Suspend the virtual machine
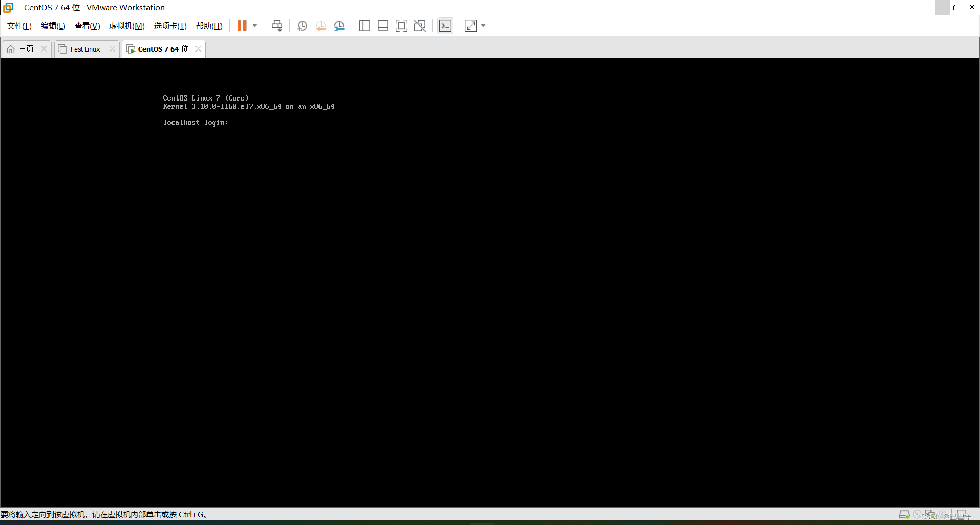The height and width of the screenshot is (525, 980). pyautogui.click(x=241, y=26)
